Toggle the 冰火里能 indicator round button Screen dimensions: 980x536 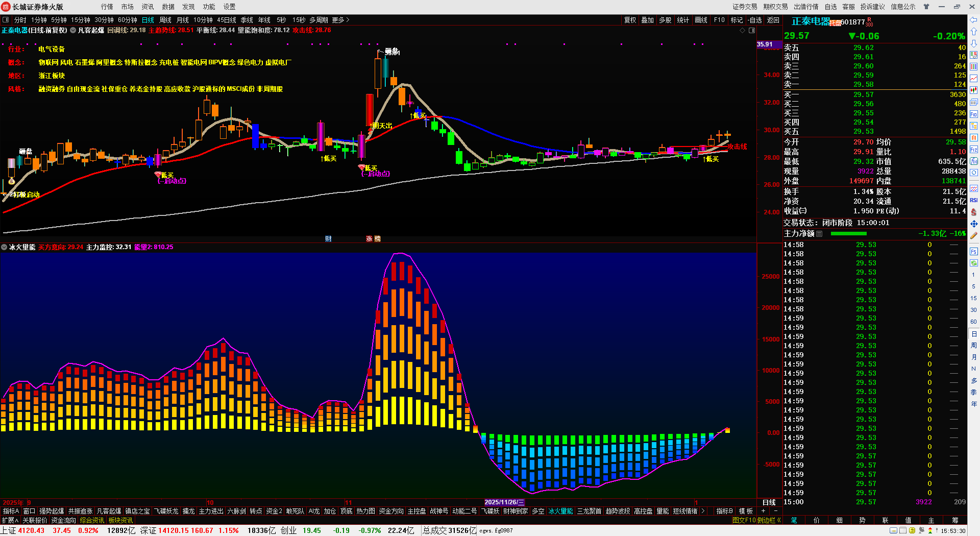[x=4, y=247]
